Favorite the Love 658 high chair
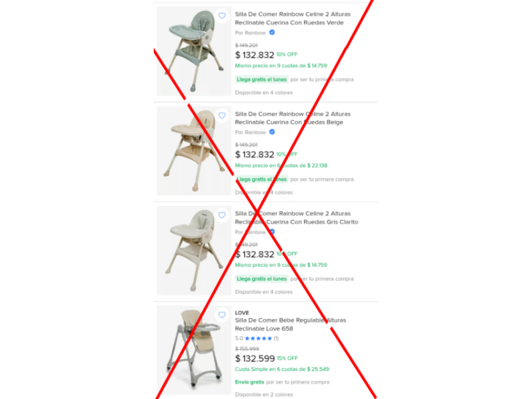 pos(222,315)
